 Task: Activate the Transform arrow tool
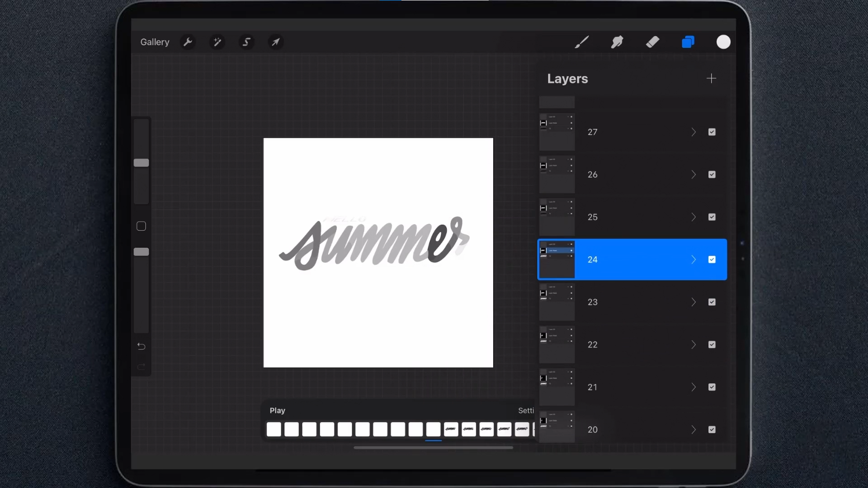pos(276,42)
